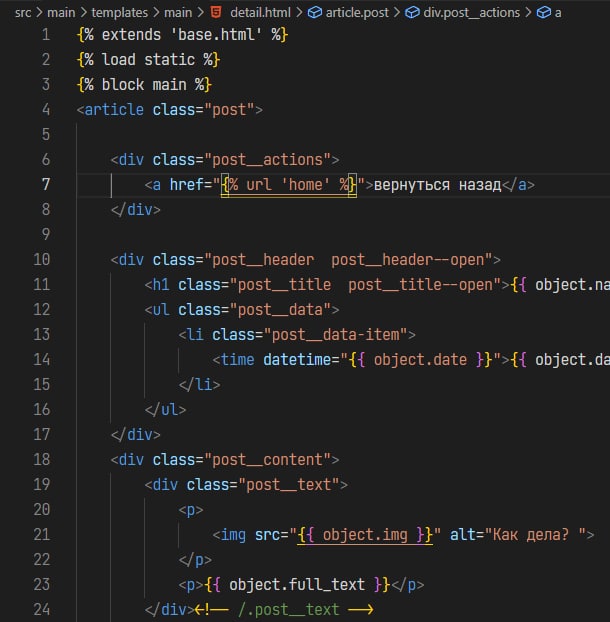Open the 'article.post' breadcrumb item
The width and height of the screenshot is (610, 622).
coord(357,13)
